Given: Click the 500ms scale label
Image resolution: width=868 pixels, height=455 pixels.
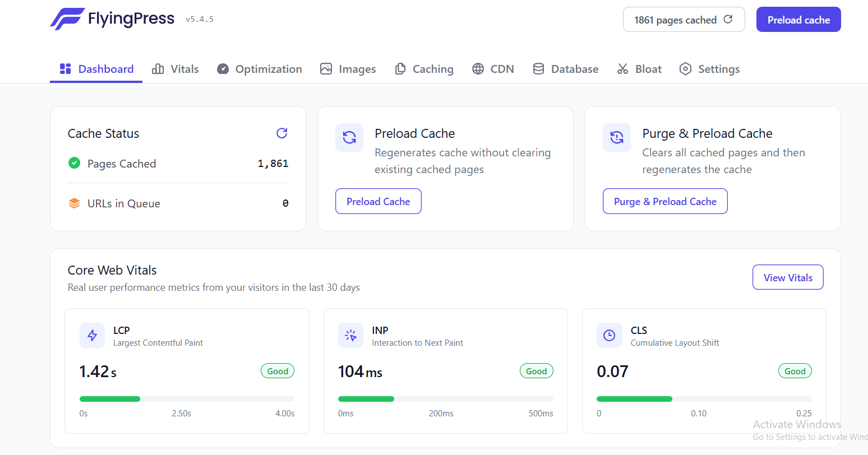Looking at the screenshot, I should [x=541, y=414].
